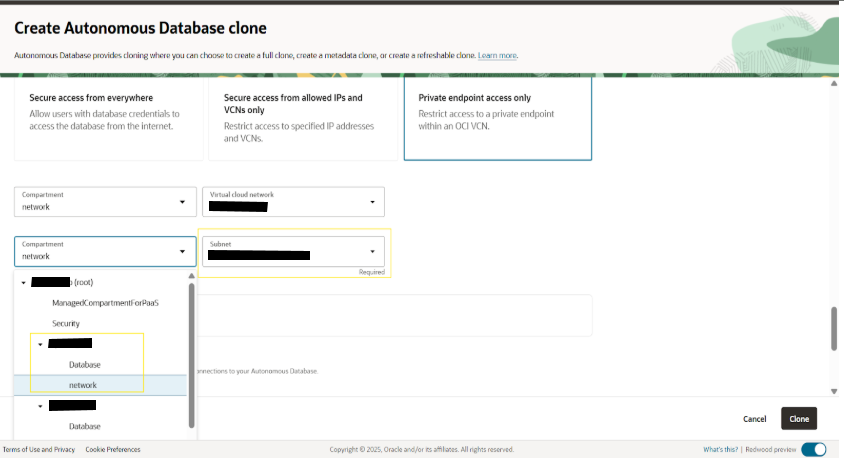Select the Security compartment

click(66, 324)
